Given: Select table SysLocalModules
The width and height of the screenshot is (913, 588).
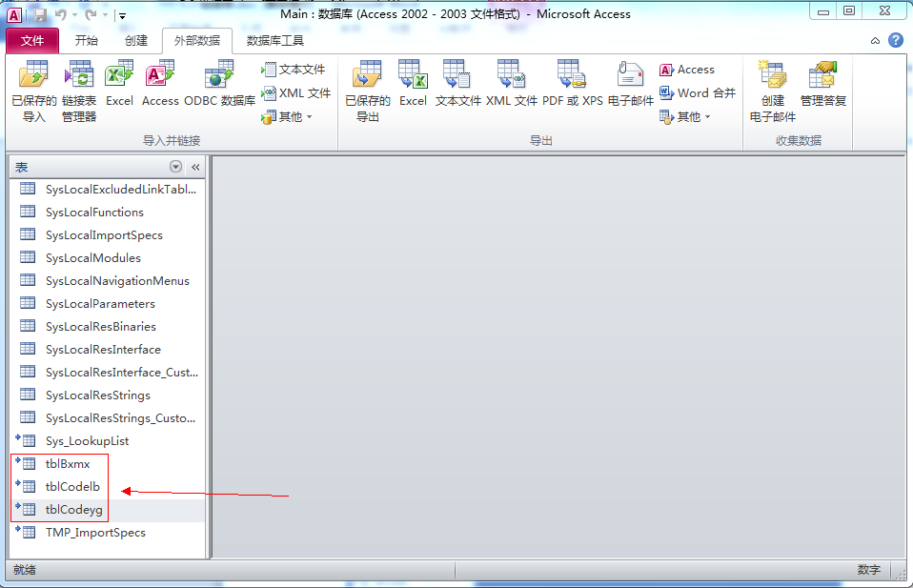Looking at the screenshot, I should [x=108, y=258].
